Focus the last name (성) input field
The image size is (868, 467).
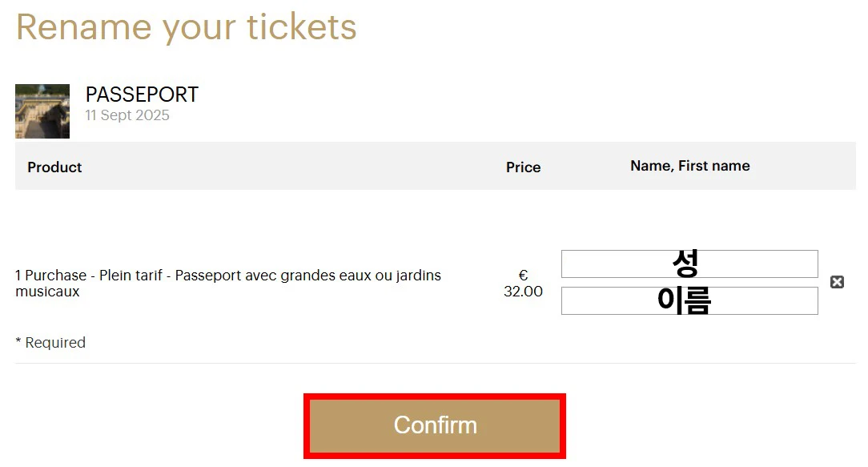pos(689,264)
